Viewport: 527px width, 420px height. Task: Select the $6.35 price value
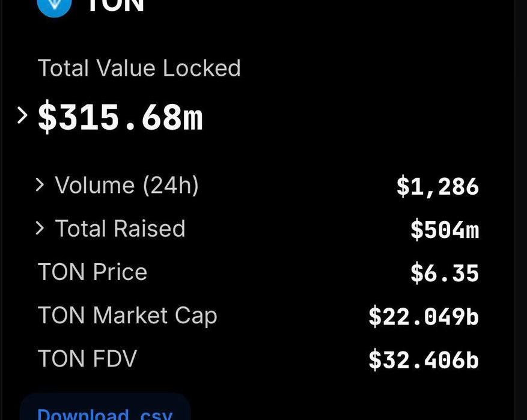[445, 273]
